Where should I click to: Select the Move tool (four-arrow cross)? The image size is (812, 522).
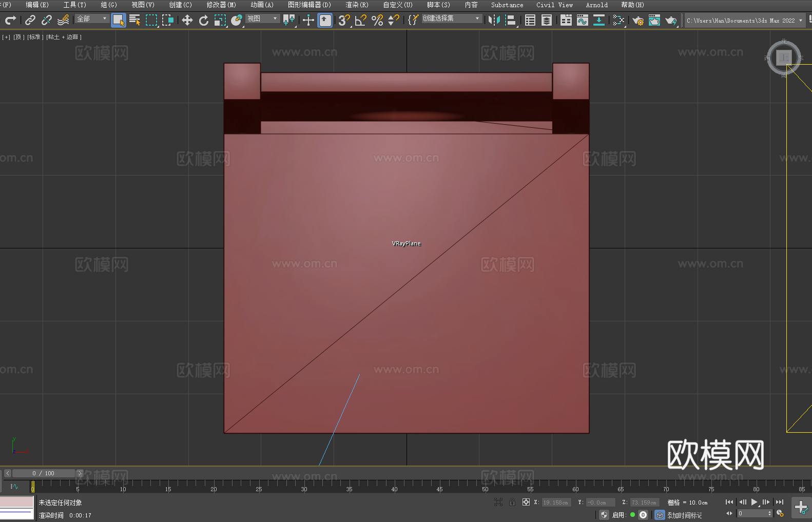[x=187, y=20]
